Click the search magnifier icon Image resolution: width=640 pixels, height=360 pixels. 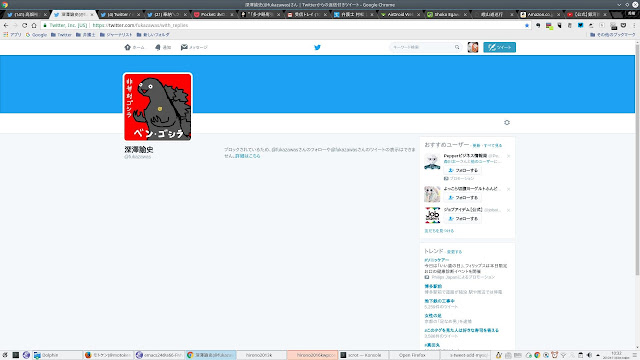click(x=457, y=47)
